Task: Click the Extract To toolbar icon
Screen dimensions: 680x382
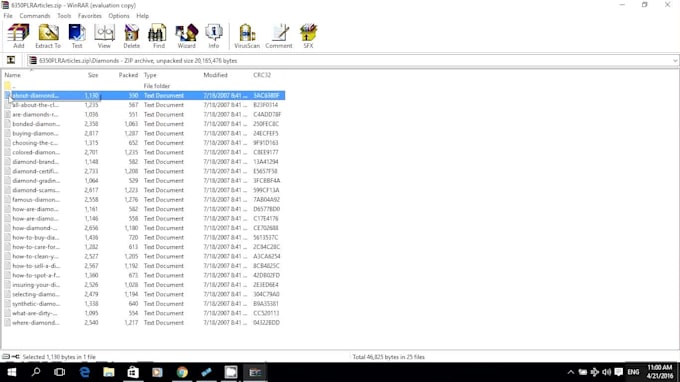Action: (x=48, y=36)
